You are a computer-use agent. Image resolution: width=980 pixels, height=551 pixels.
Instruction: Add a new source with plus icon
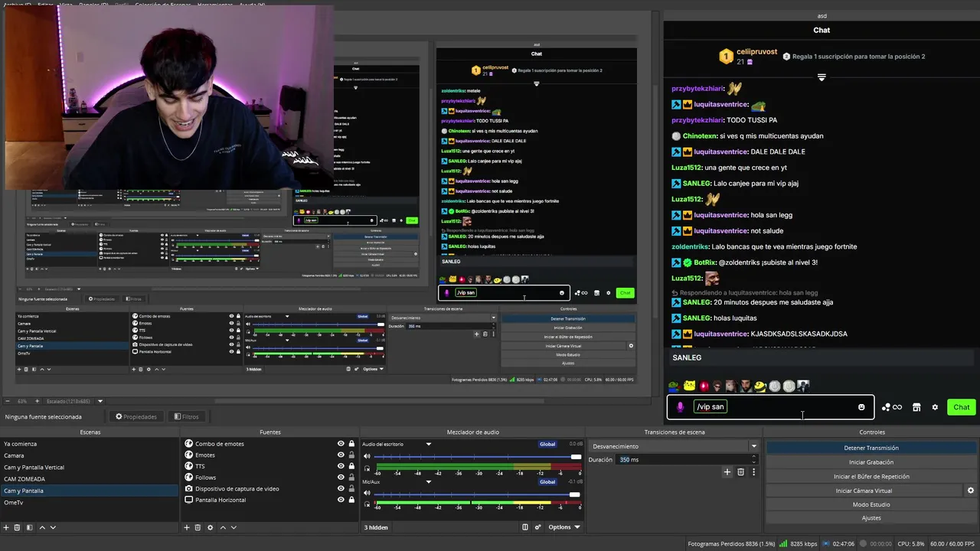click(186, 527)
